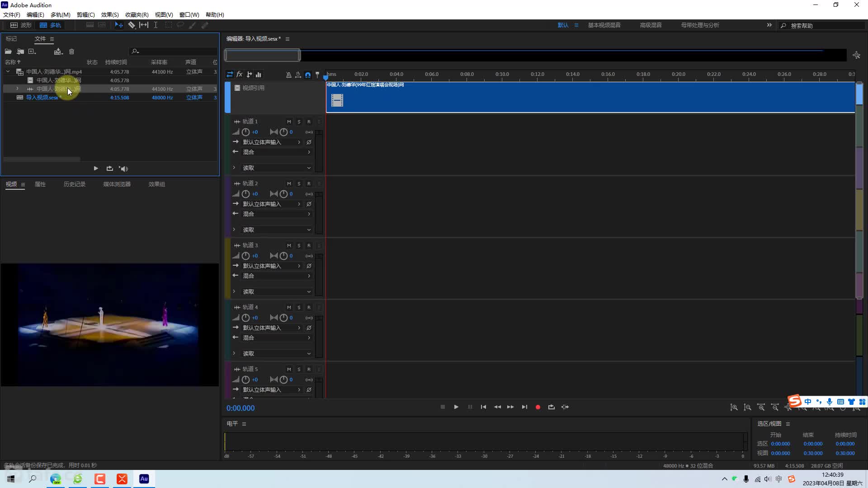This screenshot has height=488, width=868.
Task: Switch to the 标记 tab
Action: coord(11,39)
